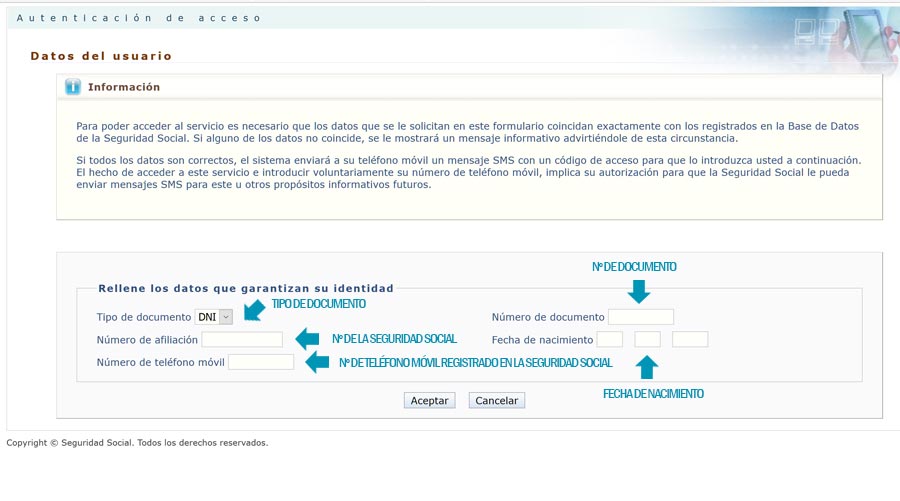Select the year box of Fecha de nacimiento
Screen dimensions: 900x501
(690, 340)
